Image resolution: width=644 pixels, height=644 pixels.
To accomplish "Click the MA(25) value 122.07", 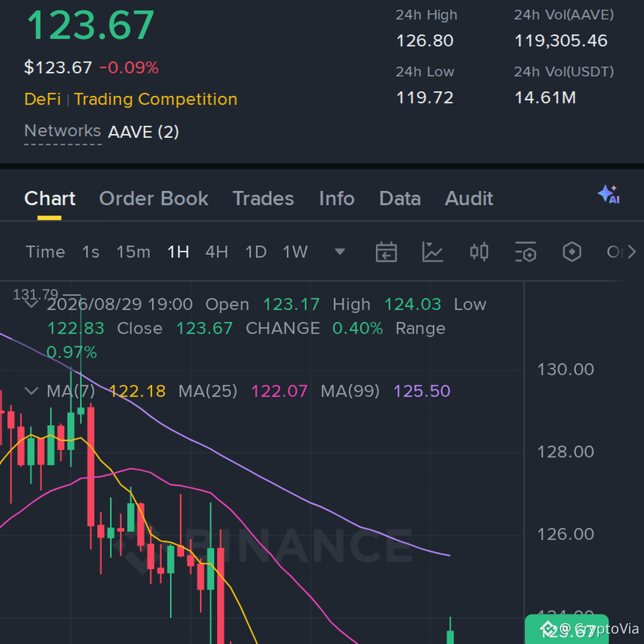I will click(x=279, y=391).
